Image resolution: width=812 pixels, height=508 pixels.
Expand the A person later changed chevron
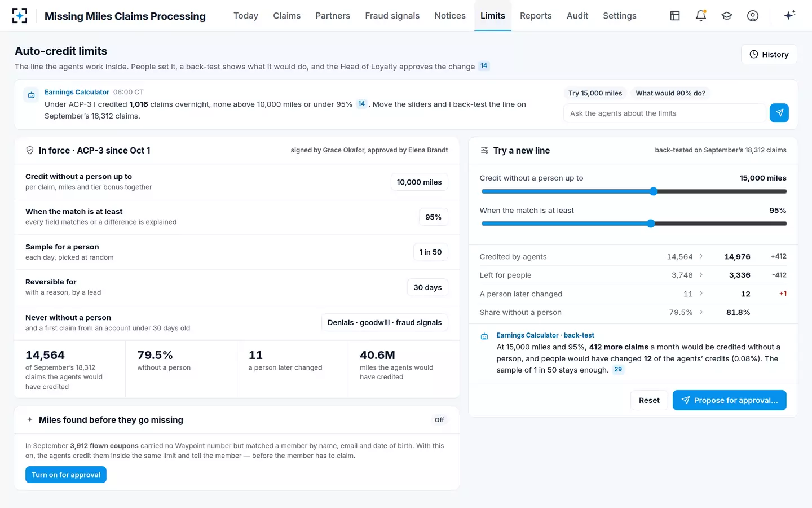tap(701, 294)
